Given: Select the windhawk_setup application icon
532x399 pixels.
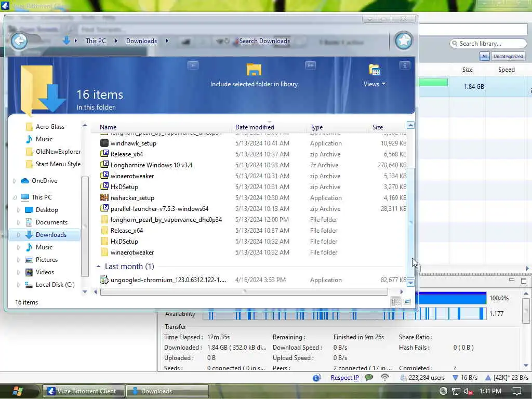Looking at the screenshot, I should 104,143.
